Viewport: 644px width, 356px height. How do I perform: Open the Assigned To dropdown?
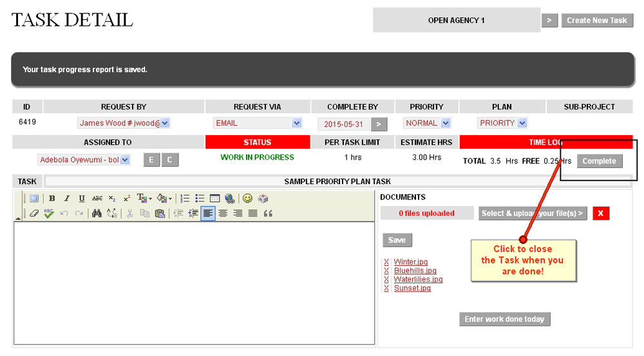coord(125,160)
